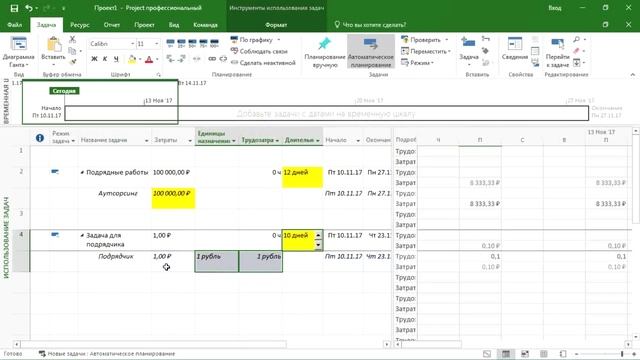The width and height of the screenshot is (640, 360).
Task: Click the info indicator column header icon
Action: (x=40, y=138)
